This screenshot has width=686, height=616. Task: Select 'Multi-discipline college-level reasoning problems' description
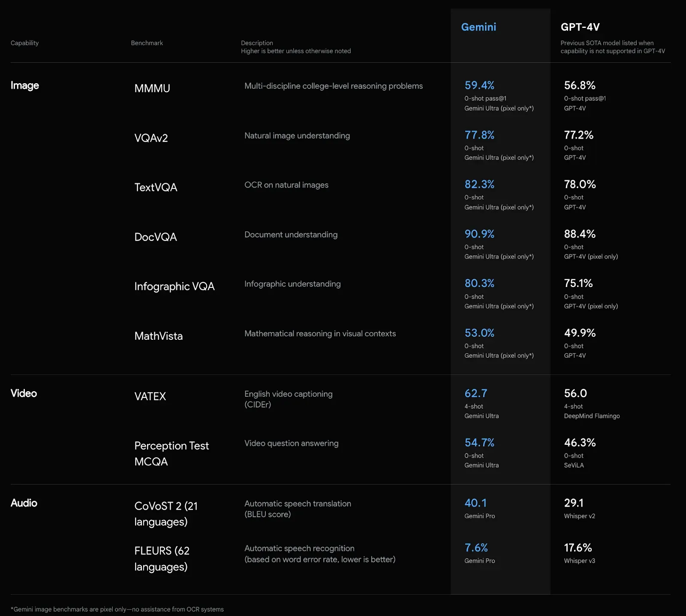[334, 86]
